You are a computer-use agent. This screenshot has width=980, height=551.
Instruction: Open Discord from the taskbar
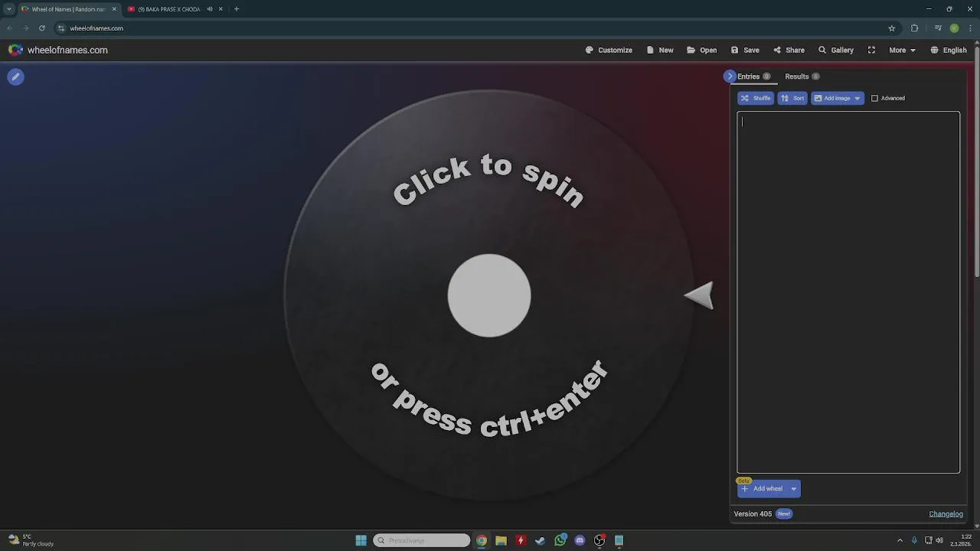[x=580, y=540]
